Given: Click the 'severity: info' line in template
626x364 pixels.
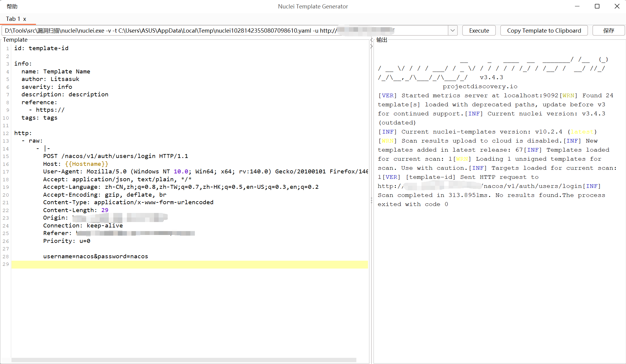Looking at the screenshot, I should click(x=47, y=87).
